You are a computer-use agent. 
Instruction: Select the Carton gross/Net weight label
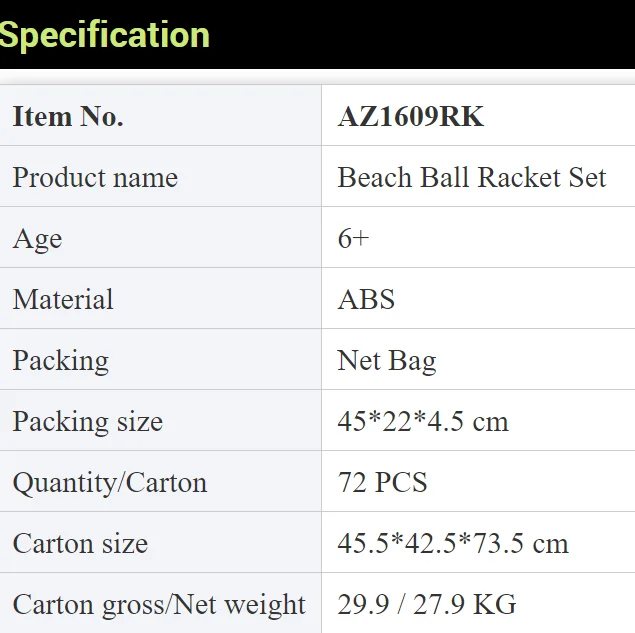[159, 605]
